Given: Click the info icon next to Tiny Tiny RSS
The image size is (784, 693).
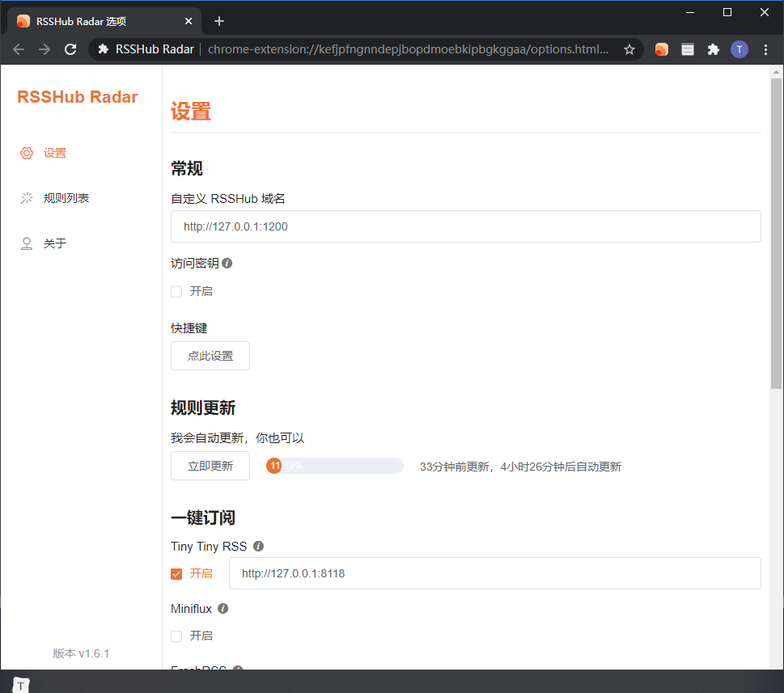Looking at the screenshot, I should (x=258, y=547).
